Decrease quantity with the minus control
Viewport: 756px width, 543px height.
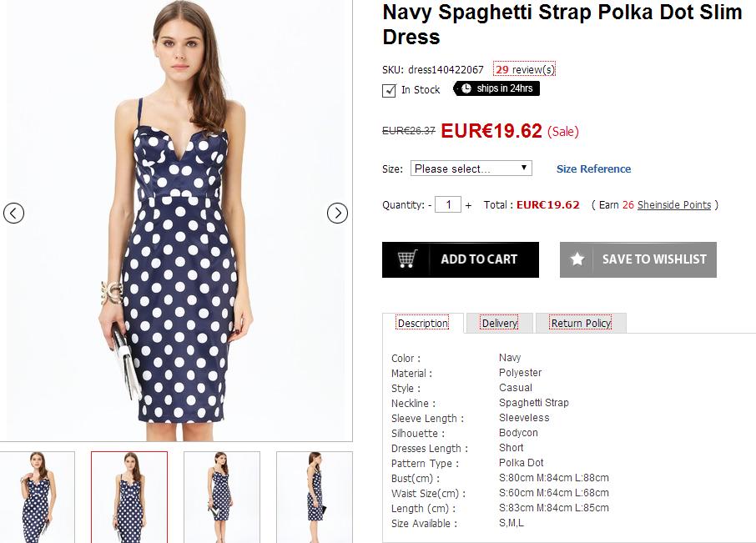tap(431, 204)
